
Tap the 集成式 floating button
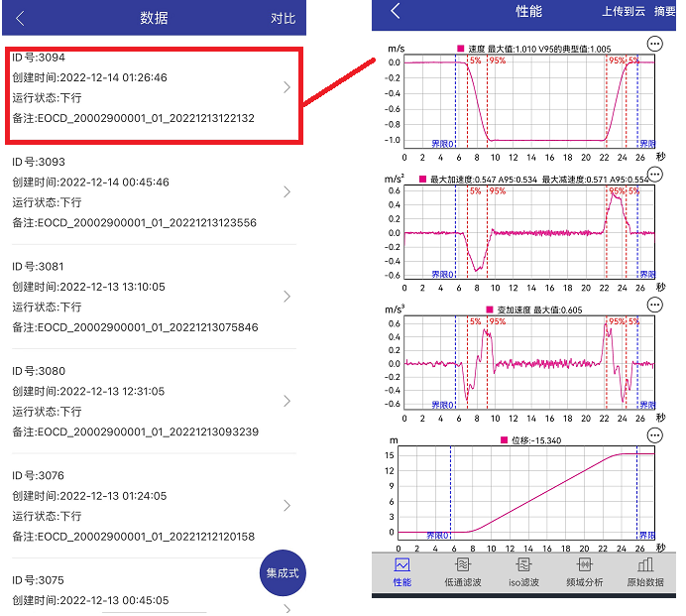coord(283,572)
